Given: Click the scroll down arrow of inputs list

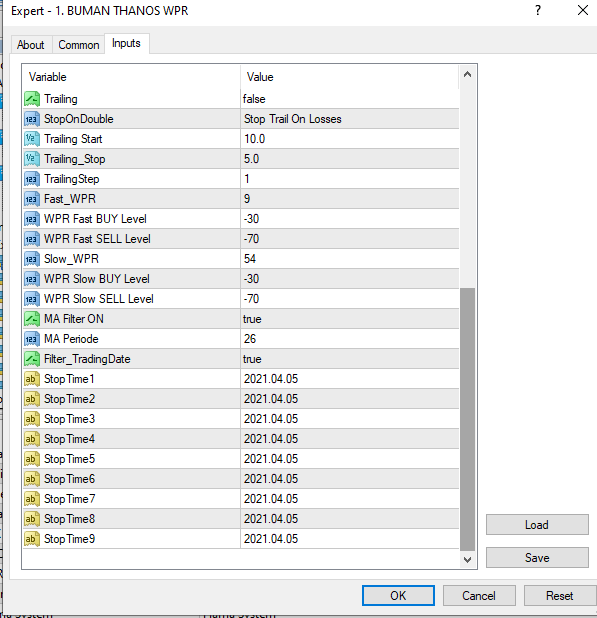Looking at the screenshot, I should (467, 560).
